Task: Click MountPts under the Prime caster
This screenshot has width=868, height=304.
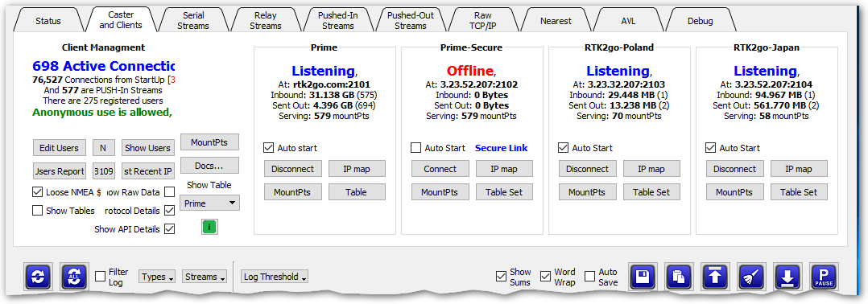Action: coord(292,192)
